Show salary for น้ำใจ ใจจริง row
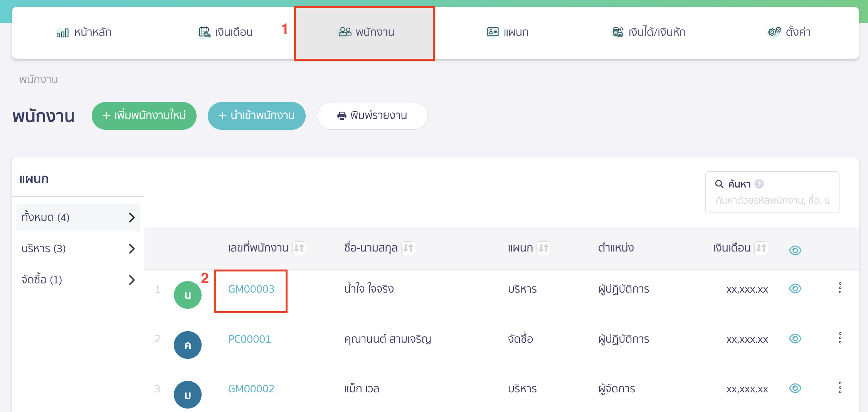 [x=795, y=288]
